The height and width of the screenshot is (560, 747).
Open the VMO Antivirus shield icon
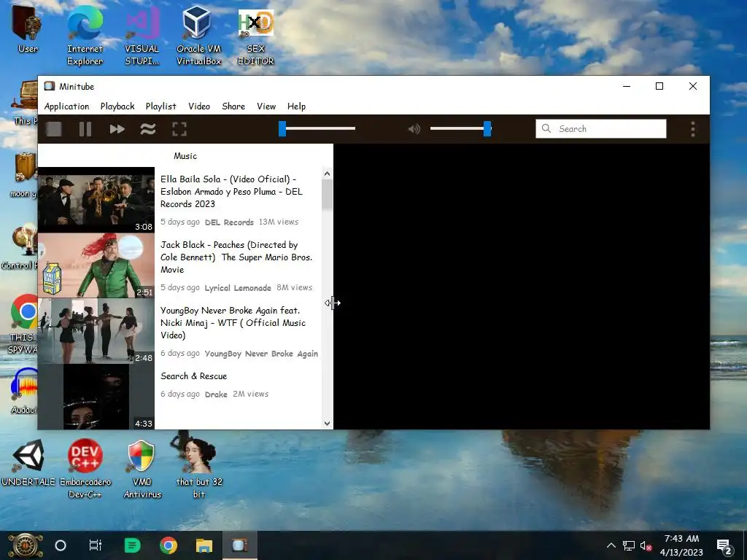pos(142,468)
